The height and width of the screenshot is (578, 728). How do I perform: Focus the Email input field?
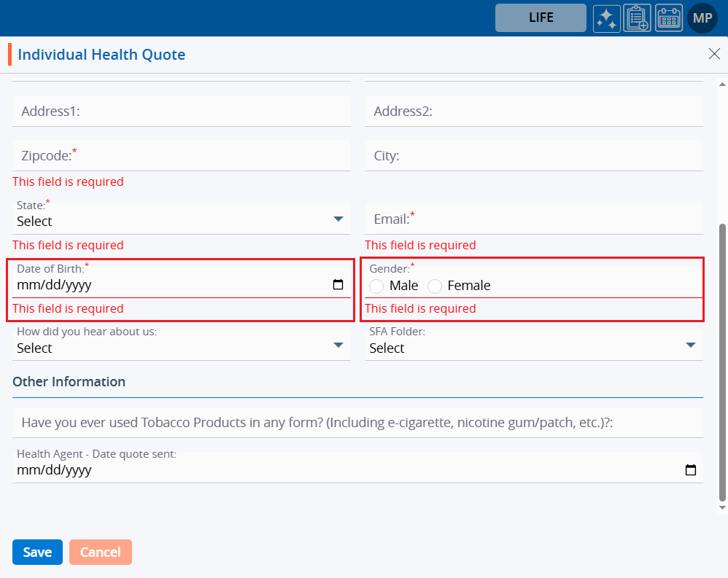[x=533, y=219]
